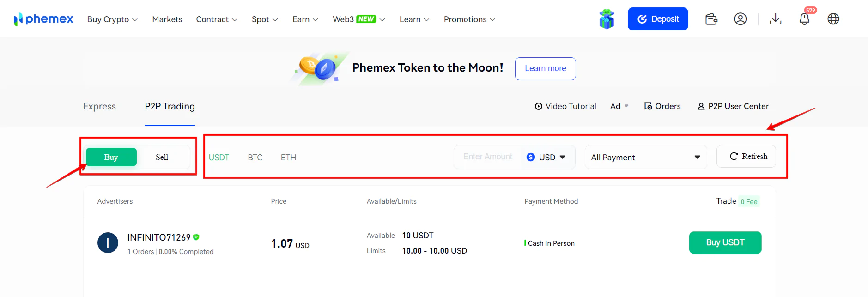This screenshot has width=868, height=297.
Task: Click the Phemex logo
Action: (x=43, y=19)
